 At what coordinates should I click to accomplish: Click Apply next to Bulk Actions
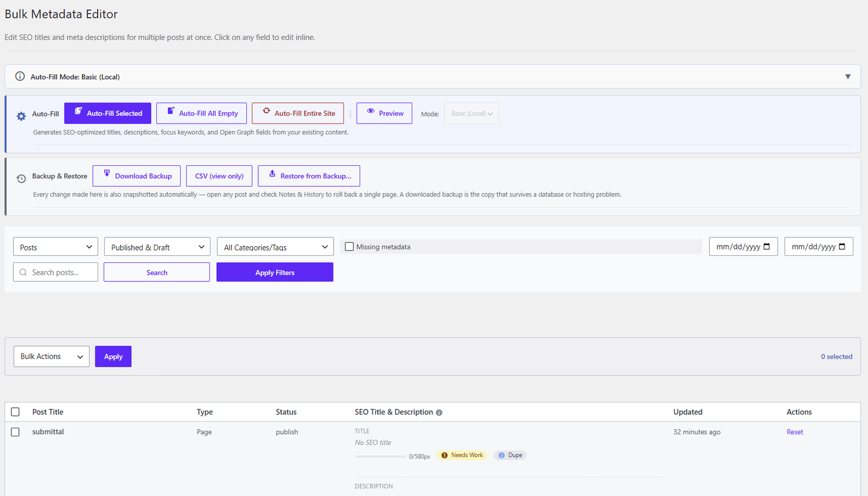click(113, 356)
